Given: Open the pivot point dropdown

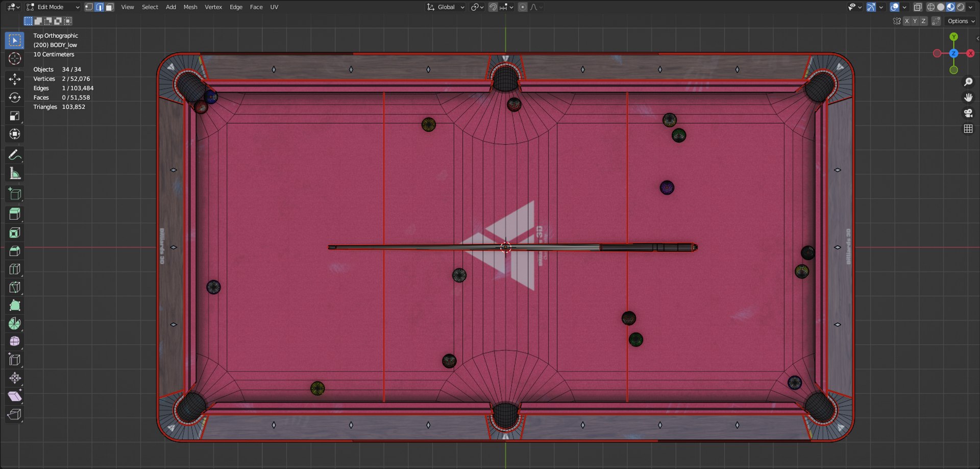Looking at the screenshot, I should click(x=477, y=7).
